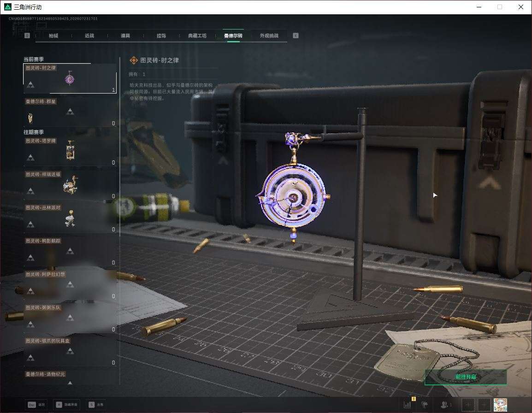Click the H 隐藏界面 button
Viewport: 532px width, 413px height.
[x=66, y=405]
